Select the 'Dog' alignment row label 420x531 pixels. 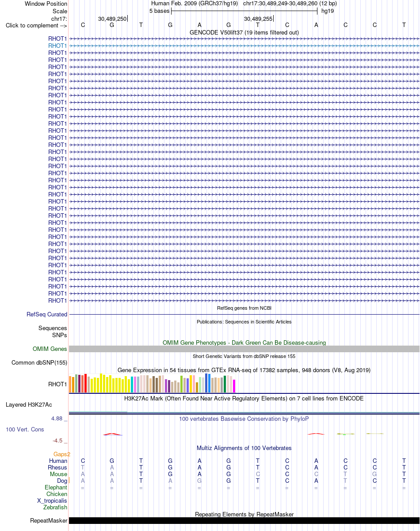(x=62, y=481)
